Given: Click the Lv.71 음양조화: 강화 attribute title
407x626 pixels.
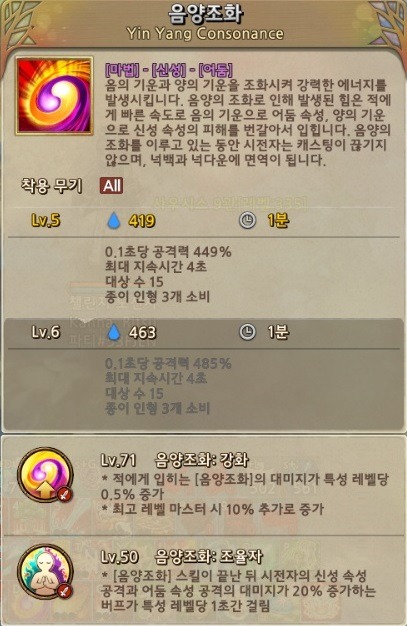Looking at the screenshot, I should point(175,461).
